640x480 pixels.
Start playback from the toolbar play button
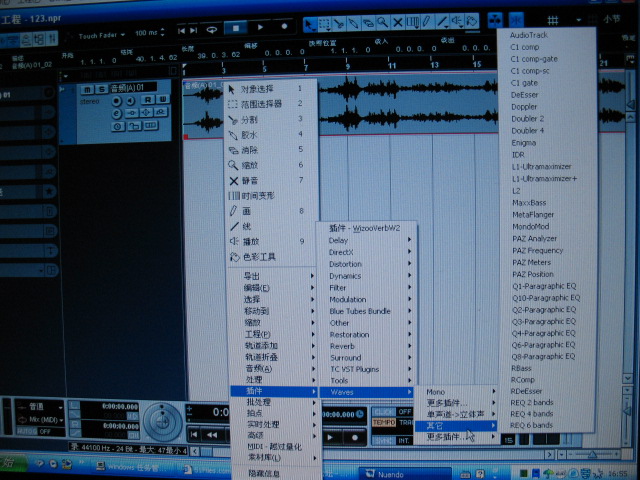[260, 27]
